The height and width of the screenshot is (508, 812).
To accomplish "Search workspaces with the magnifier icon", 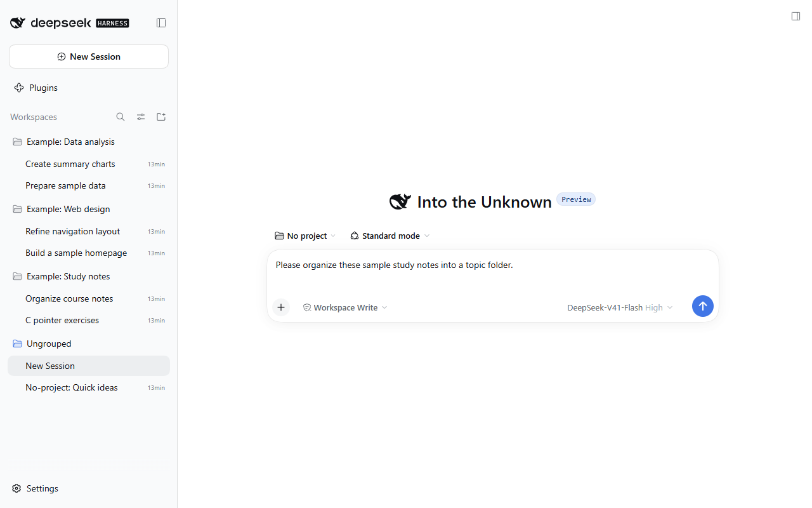I will (121, 117).
